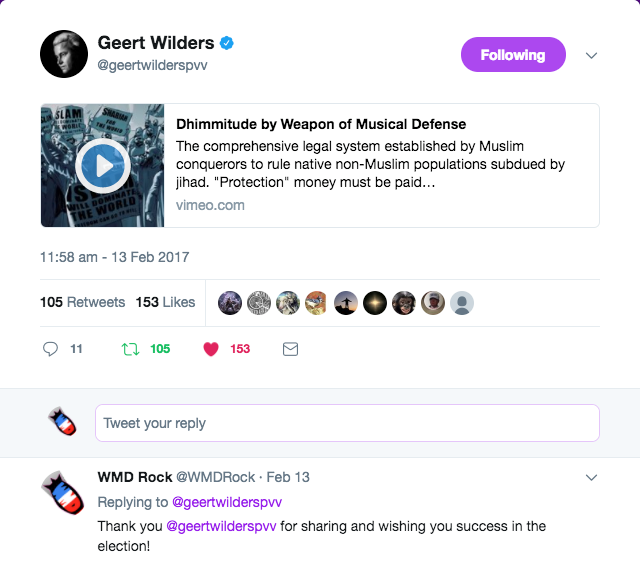Image resolution: width=640 pixels, height=564 pixels.
Task: Click the reply speech bubble icon
Action: (50, 349)
